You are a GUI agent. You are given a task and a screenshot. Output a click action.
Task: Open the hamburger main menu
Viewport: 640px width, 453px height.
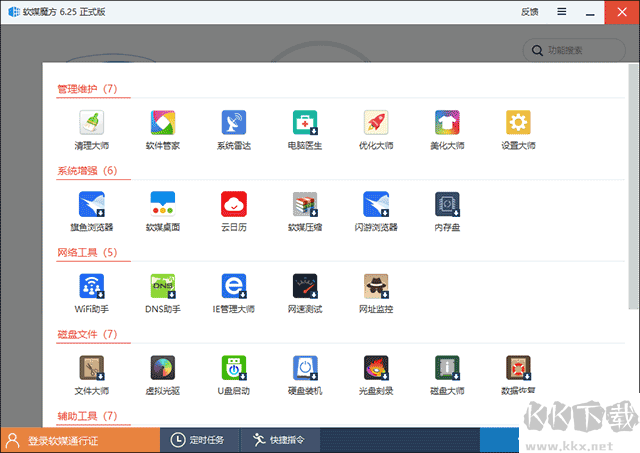[x=562, y=12]
